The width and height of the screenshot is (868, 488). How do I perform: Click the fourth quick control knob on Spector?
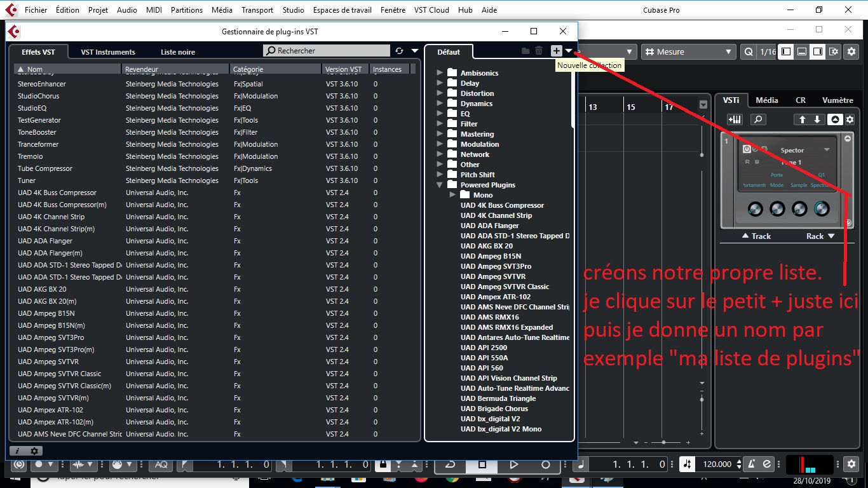pyautogui.click(x=821, y=209)
